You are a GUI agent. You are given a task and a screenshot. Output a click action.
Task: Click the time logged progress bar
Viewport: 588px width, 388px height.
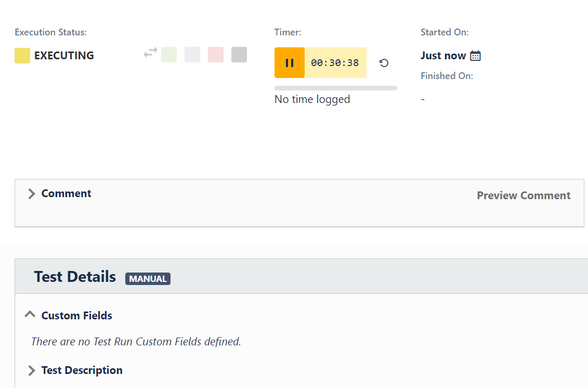(x=336, y=88)
